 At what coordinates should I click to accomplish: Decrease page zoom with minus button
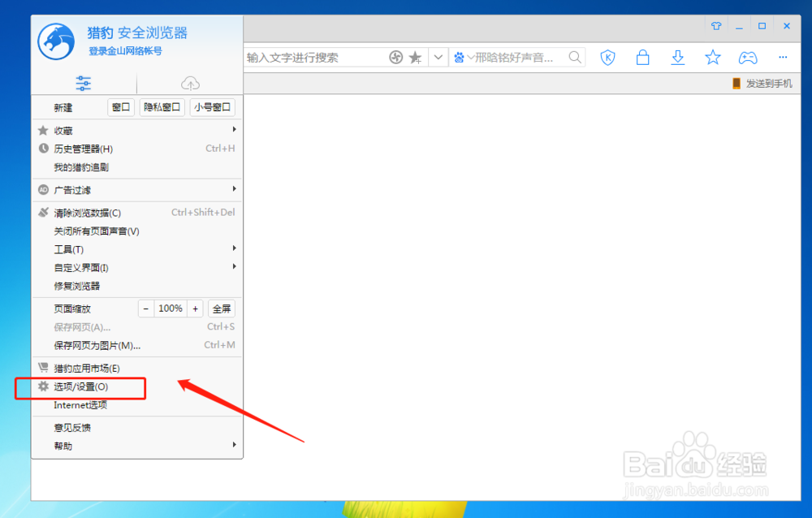tap(145, 308)
